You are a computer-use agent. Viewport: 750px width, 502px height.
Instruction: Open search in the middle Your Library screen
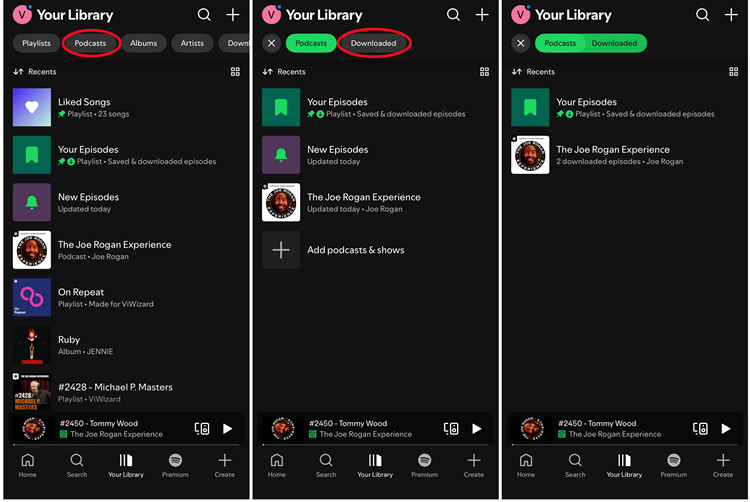[x=453, y=15]
